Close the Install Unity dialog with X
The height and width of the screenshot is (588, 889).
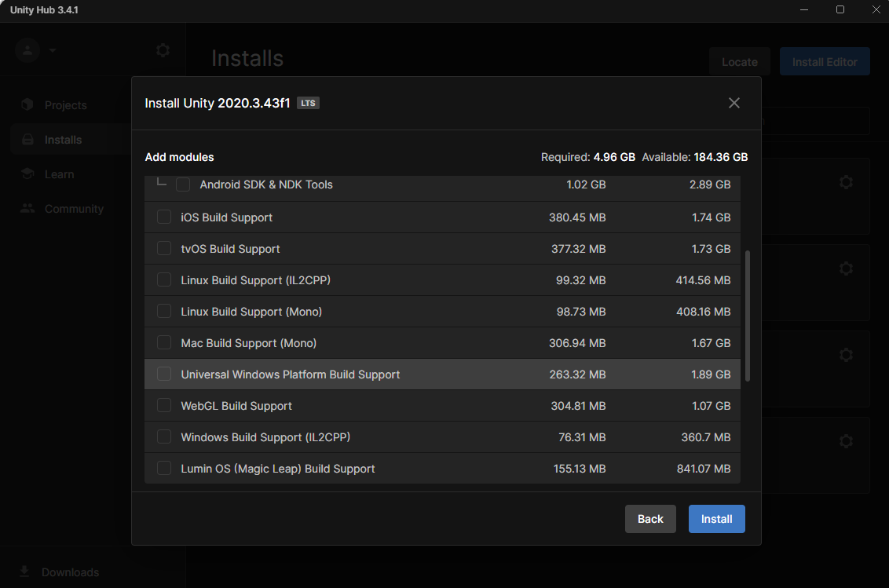coord(734,103)
